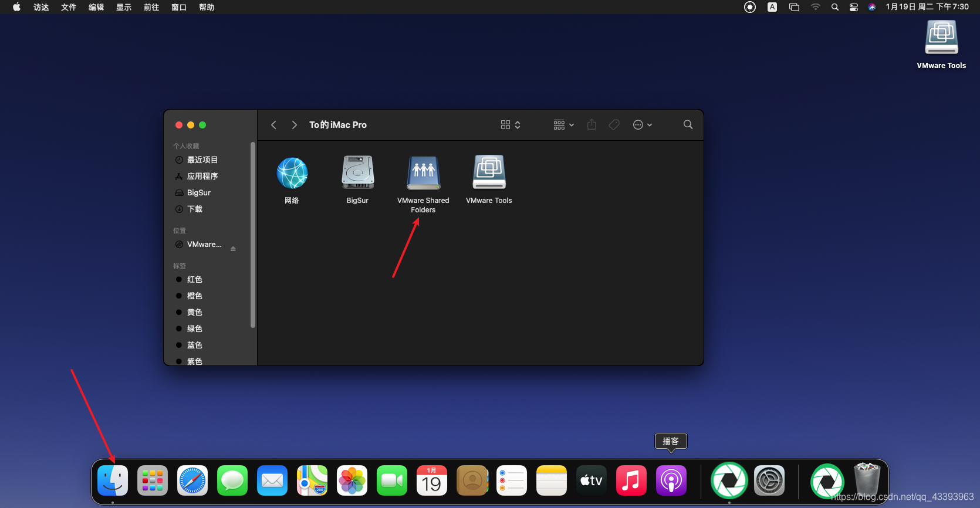Open the group-by dropdown in the toolbar
The height and width of the screenshot is (508, 980).
(x=563, y=124)
